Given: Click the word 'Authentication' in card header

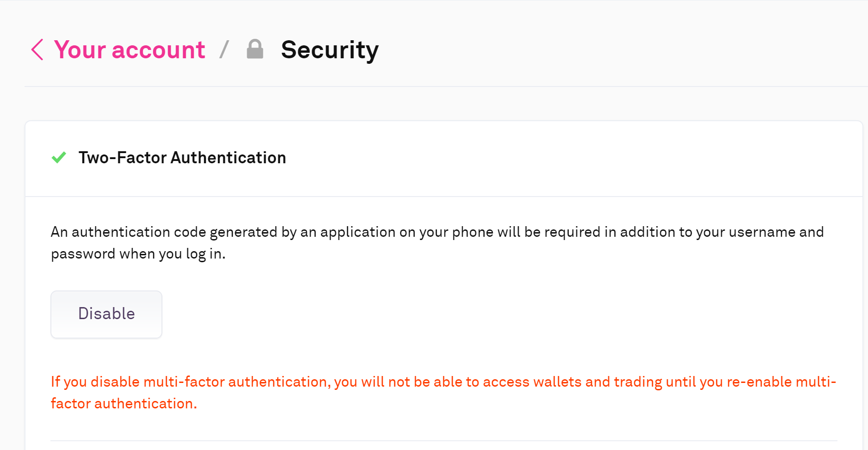Looking at the screenshot, I should [228, 158].
